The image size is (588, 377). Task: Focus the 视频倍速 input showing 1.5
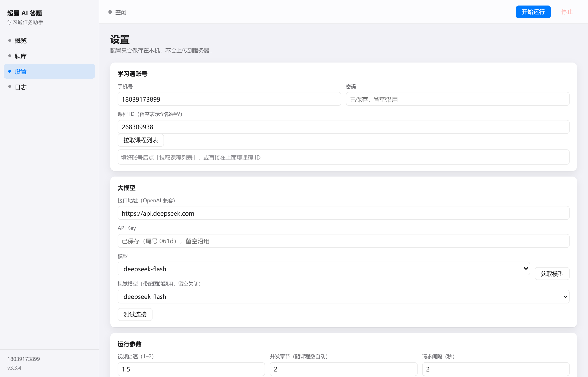click(x=191, y=369)
